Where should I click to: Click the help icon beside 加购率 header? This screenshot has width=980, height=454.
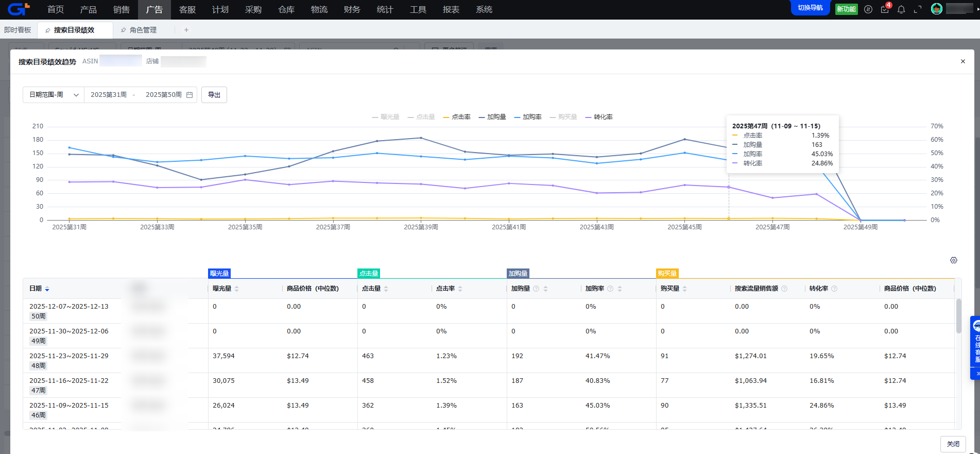610,289
